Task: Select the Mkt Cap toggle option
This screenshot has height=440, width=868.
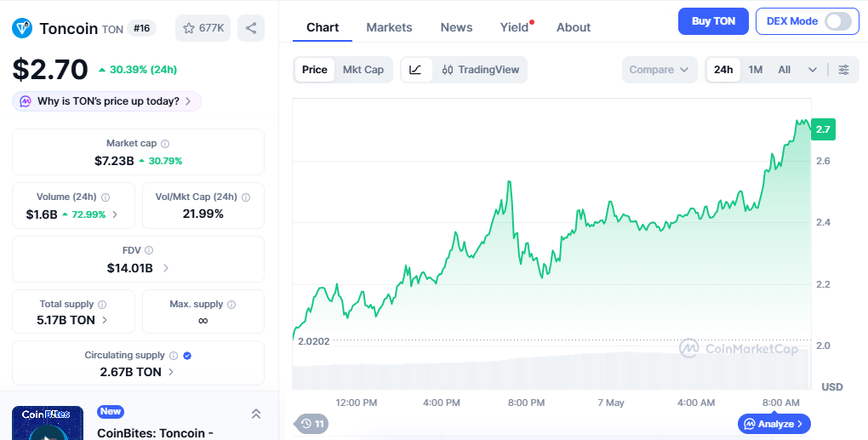Action: click(x=363, y=70)
